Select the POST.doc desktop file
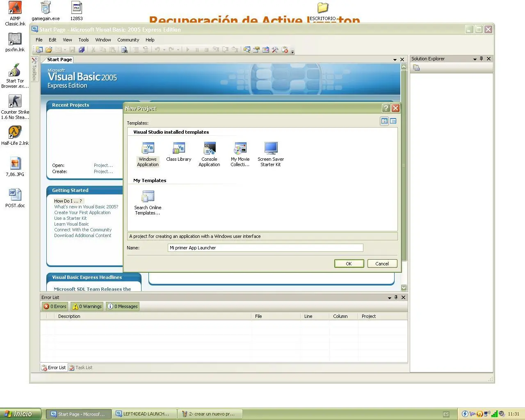 [x=15, y=198]
